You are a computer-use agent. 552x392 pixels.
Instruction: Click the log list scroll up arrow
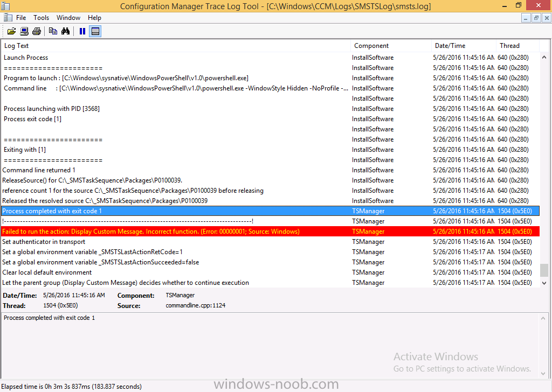544,57
